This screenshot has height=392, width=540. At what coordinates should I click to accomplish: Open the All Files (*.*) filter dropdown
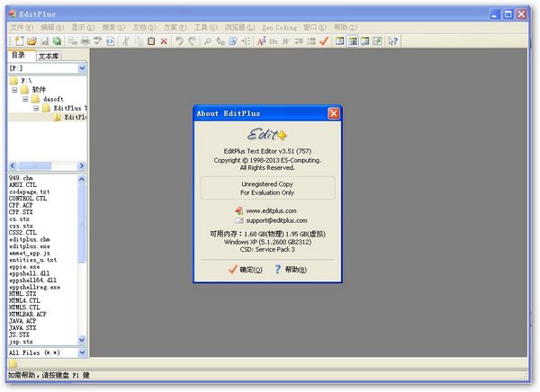point(82,352)
